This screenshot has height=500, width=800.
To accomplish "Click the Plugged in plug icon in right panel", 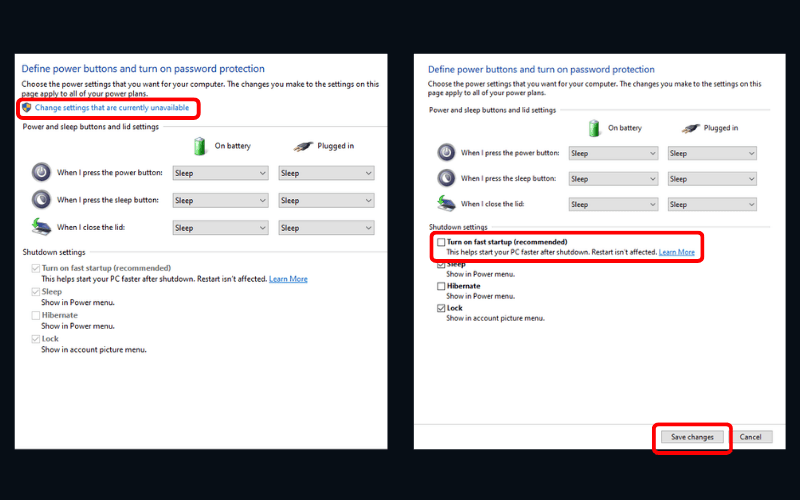I will coord(689,128).
